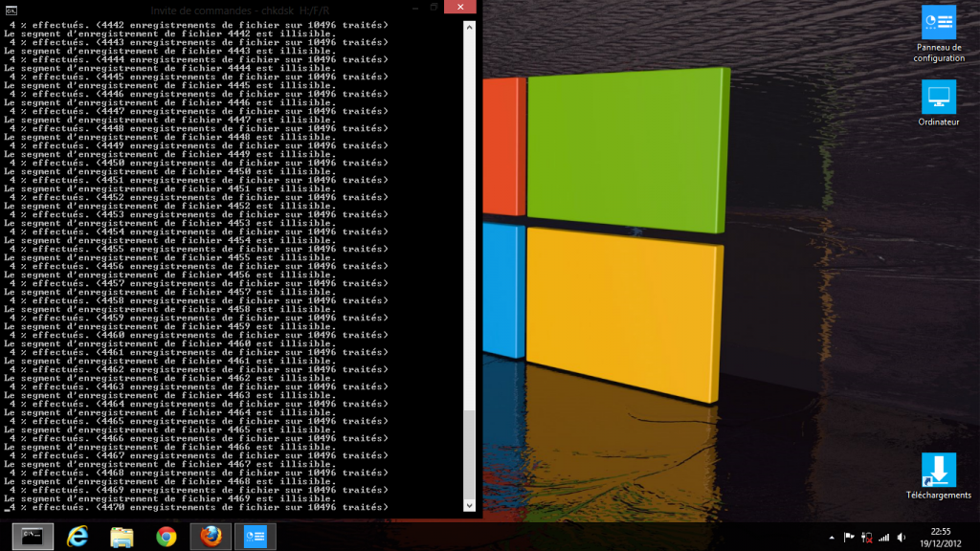980x551 pixels.
Task: Launch Internet Explorer from the taskbar
Action: pos(78,537)
